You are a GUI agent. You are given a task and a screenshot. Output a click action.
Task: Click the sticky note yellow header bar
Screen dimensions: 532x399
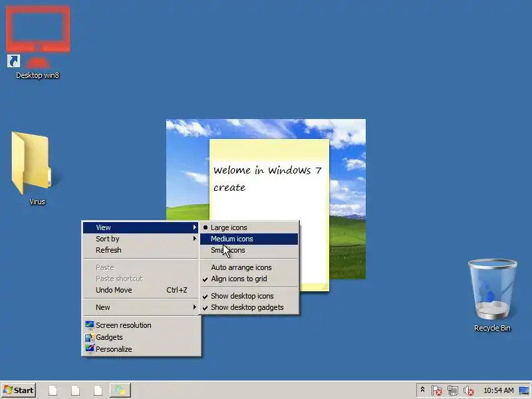point(269,149)
